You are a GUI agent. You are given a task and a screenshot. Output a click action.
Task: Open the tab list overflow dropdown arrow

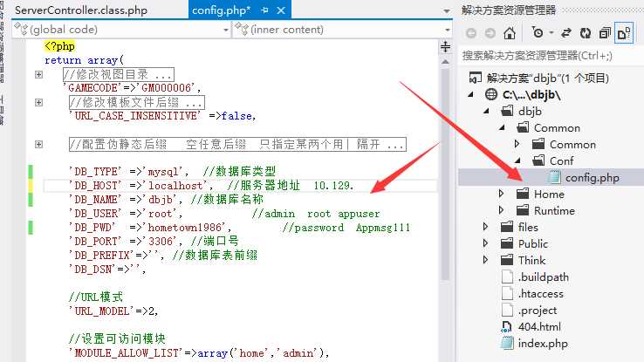click(447, 11)
